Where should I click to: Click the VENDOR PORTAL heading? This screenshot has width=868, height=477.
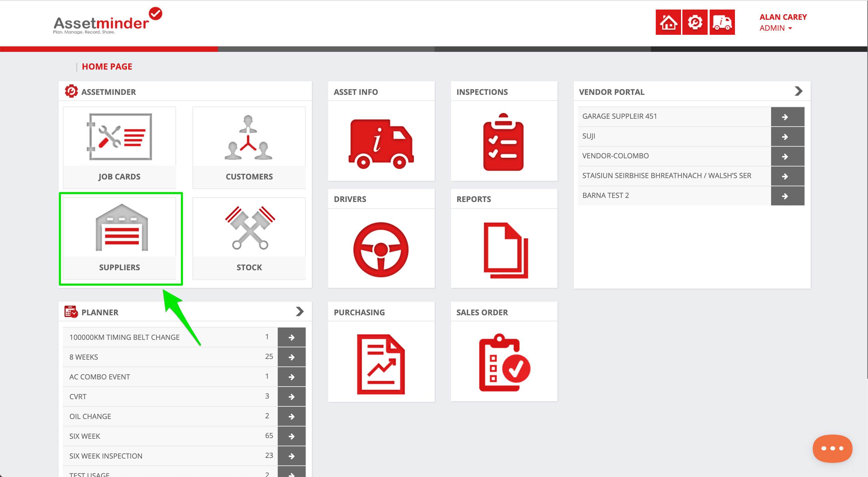pyautogui.click(x=611, y=92)
